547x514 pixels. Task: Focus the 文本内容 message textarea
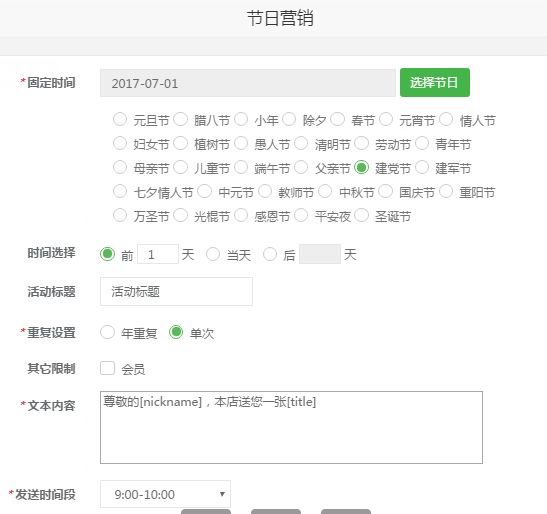coord(291,427)
